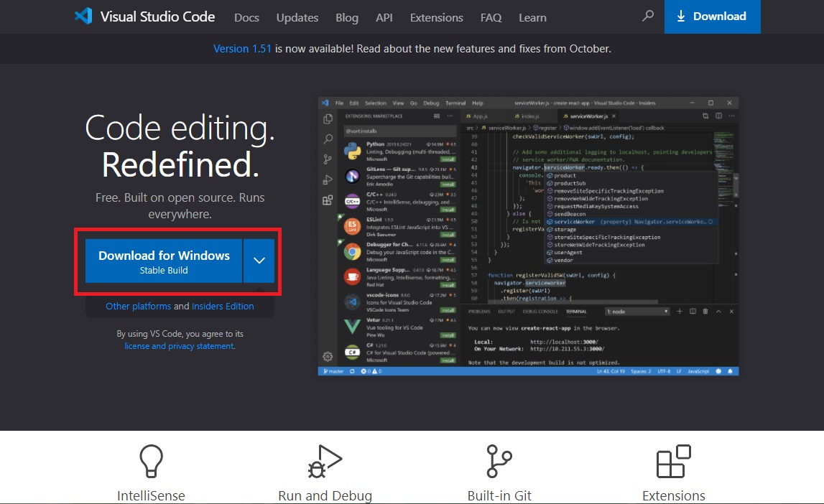The width and height of the screenshot is (824, 504).
Task: Click the kill terminal trash icon
Action: pyautogui.click(x=705, y=312)
